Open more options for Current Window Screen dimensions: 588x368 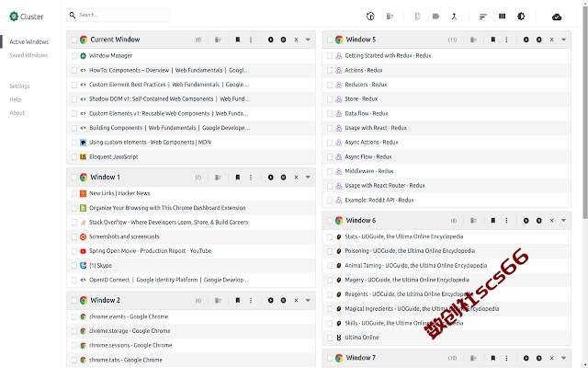click(251, 40)
